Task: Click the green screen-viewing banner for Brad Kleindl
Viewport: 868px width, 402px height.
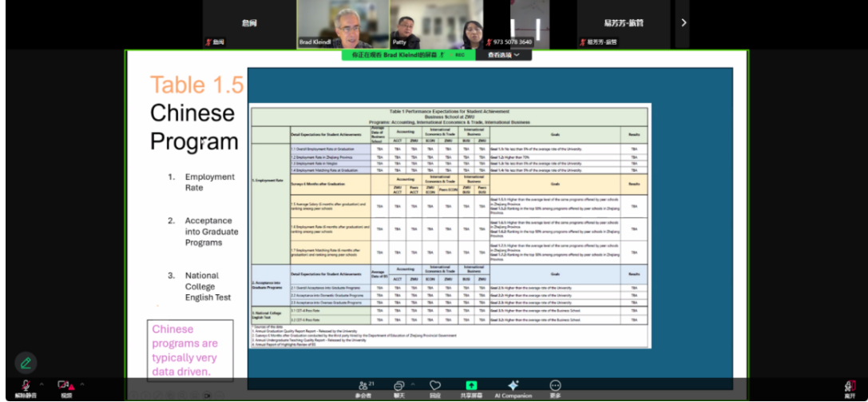Action: coord(408,55)
